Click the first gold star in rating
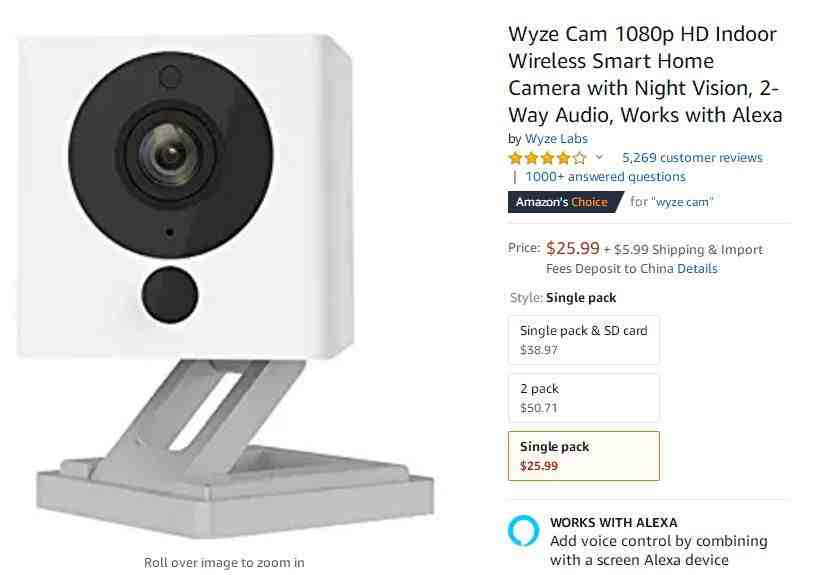The height and width of the screenshot is (575, 814). (x=515, y=158)
